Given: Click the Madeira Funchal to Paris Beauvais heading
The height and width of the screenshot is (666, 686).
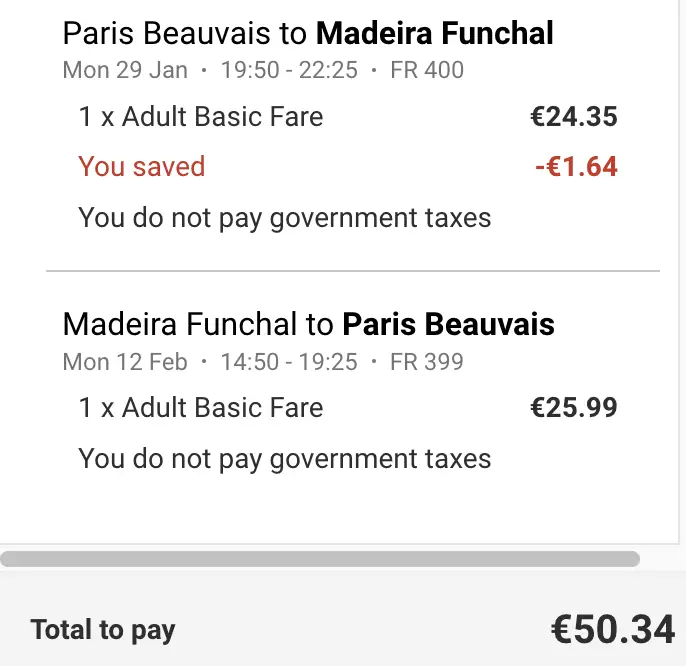Looking at the screenshot, I should click(x=308, y=325).
